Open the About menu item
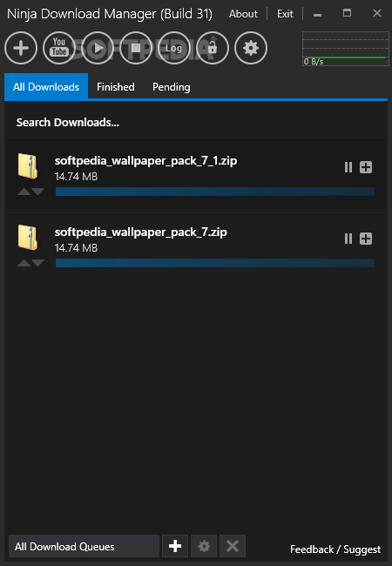392x566 pixels. click(243, 14)
